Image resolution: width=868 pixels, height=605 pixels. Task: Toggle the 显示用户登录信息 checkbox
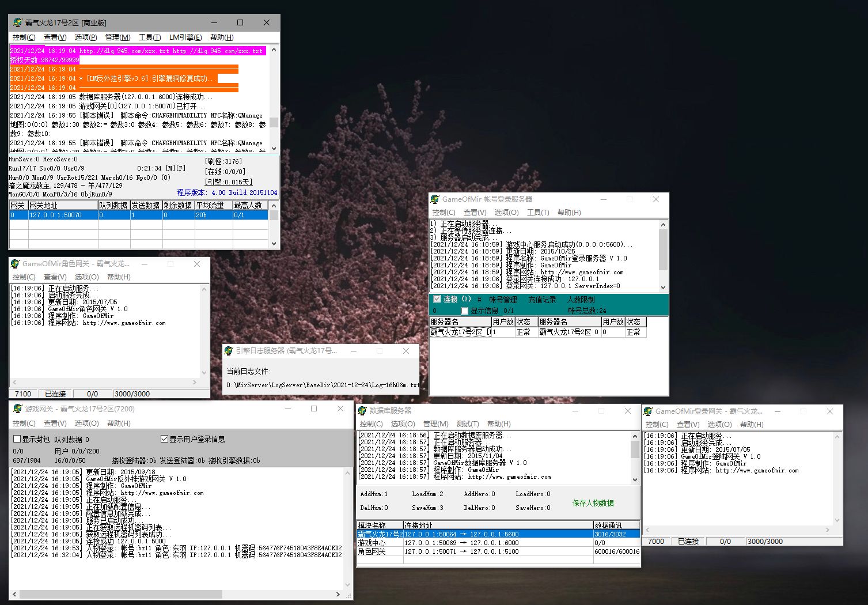(x=164, y=439)
